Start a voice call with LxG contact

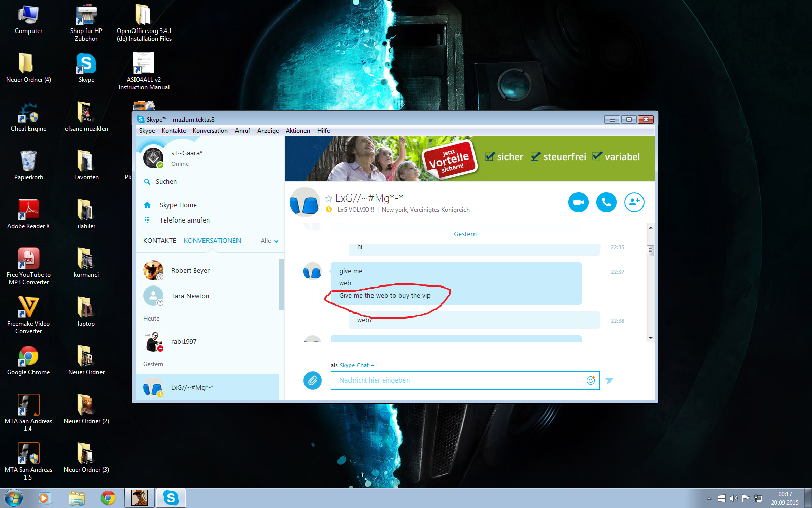point(606,202)
